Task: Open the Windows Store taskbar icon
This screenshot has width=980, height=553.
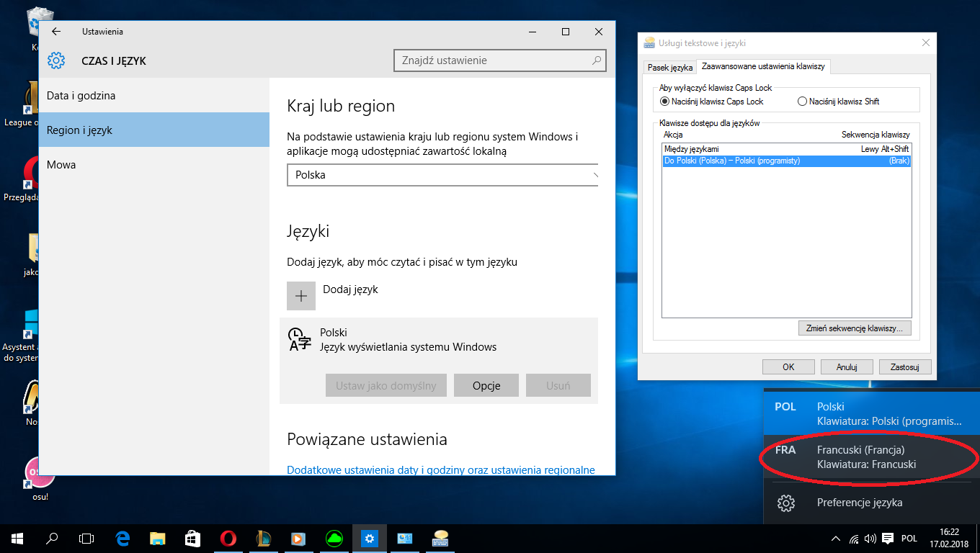Action: [192, 538]
